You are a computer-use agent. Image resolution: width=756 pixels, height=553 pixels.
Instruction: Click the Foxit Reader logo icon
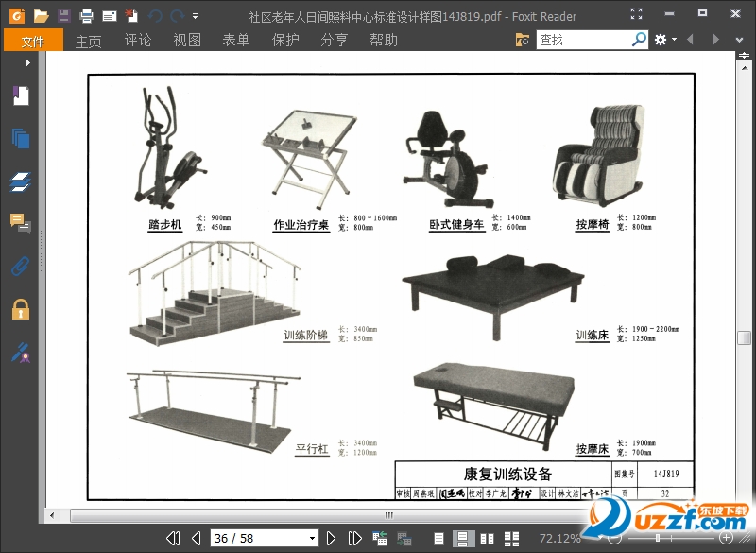17,16
